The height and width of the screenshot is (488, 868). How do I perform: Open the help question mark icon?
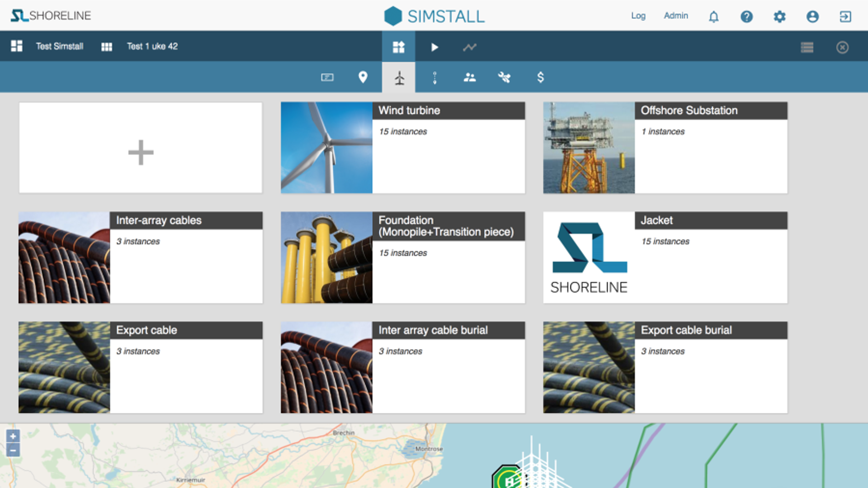tap(746, 17)
